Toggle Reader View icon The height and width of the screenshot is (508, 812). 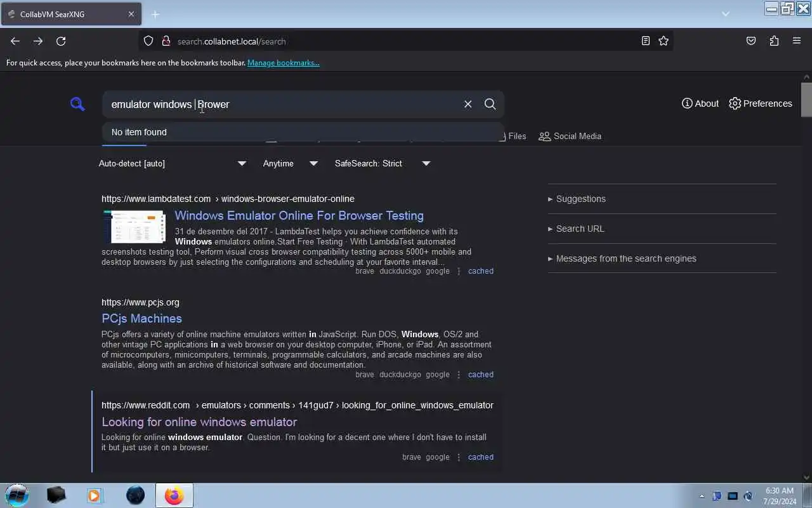pos(645,41)
